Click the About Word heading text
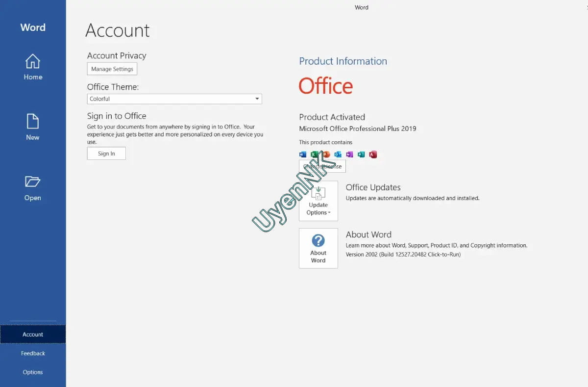The height and width of the screenshot is (387, 588). tap(368, 234)
